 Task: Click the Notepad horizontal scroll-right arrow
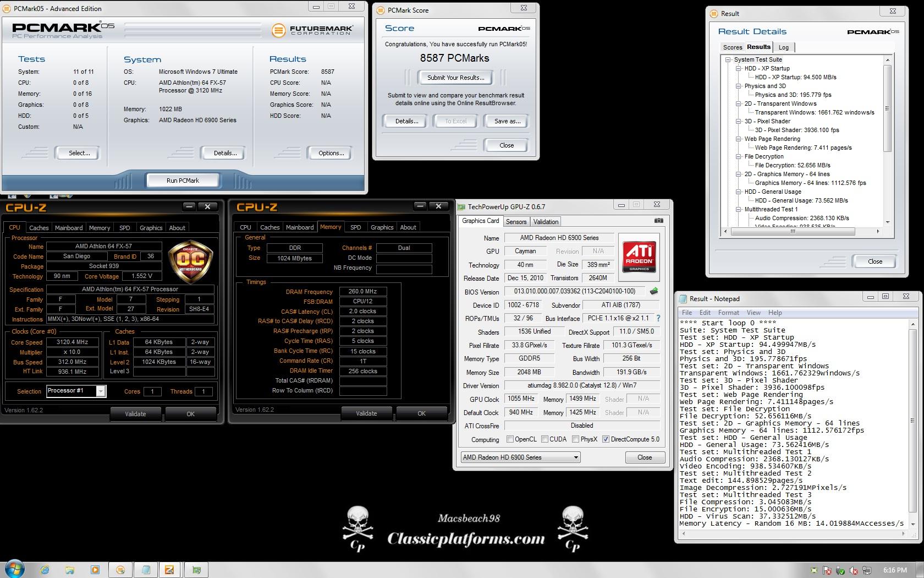coord(903,533)
